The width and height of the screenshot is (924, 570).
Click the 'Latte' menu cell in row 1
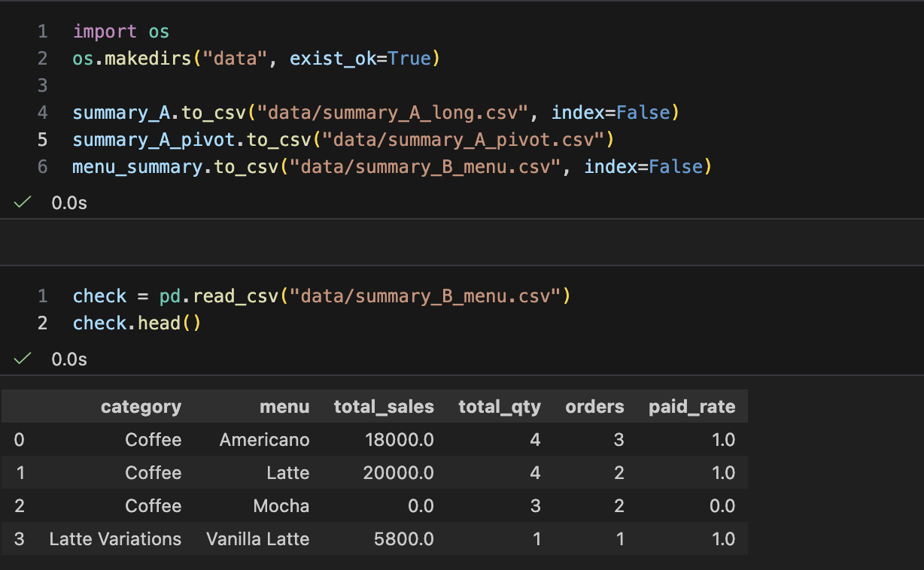coord(287,472)
